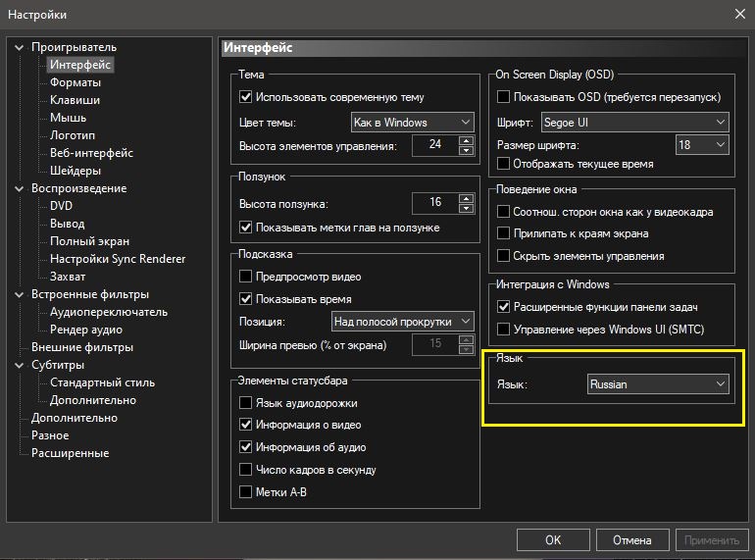
Task: Select 'Проигрыватель' tree label
Action: pyautogui.click(x=75, y=47)
